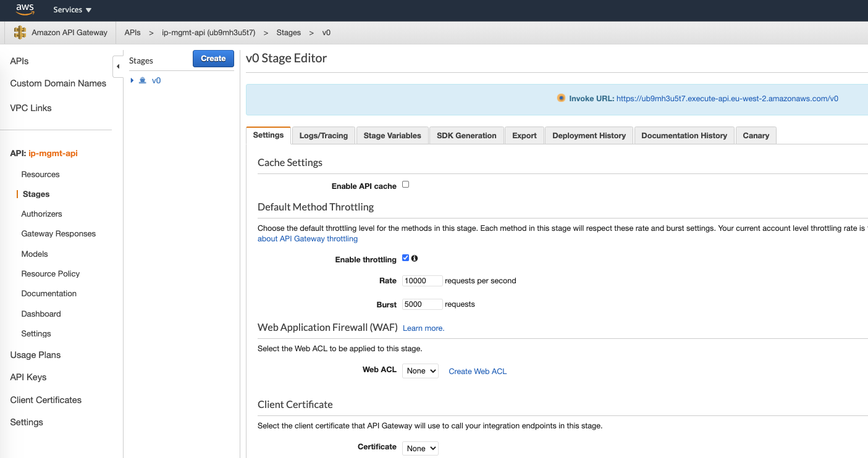The height and width of the screenshot is (458, 868).
Task: Open Resource Policy in sidebar
Action: tap(51, 274)
